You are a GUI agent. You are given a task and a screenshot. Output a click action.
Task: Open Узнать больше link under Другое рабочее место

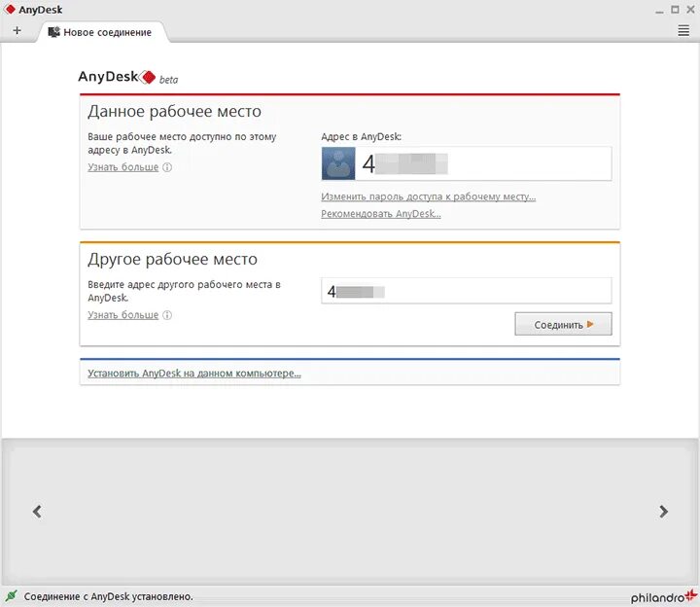[123, 315]
